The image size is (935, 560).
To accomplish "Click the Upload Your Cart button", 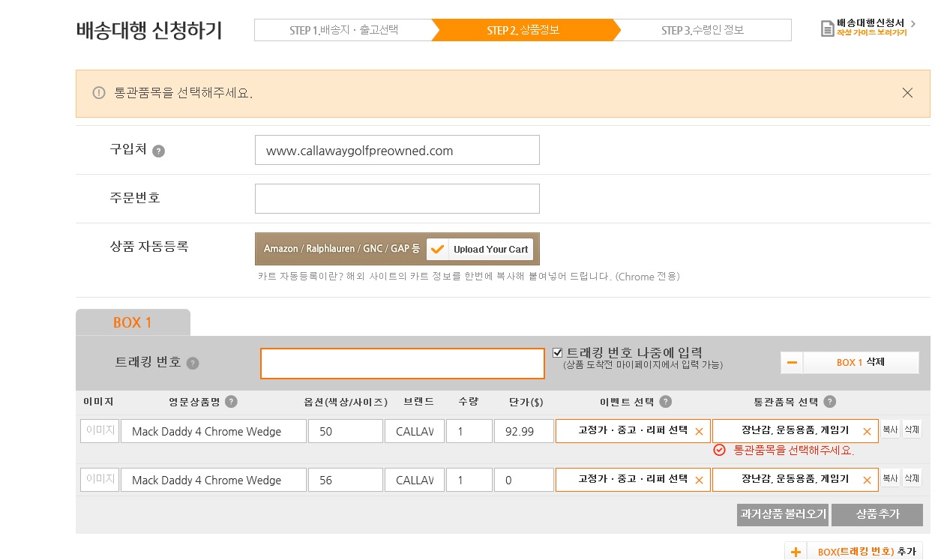I will [x=480, y=249].
